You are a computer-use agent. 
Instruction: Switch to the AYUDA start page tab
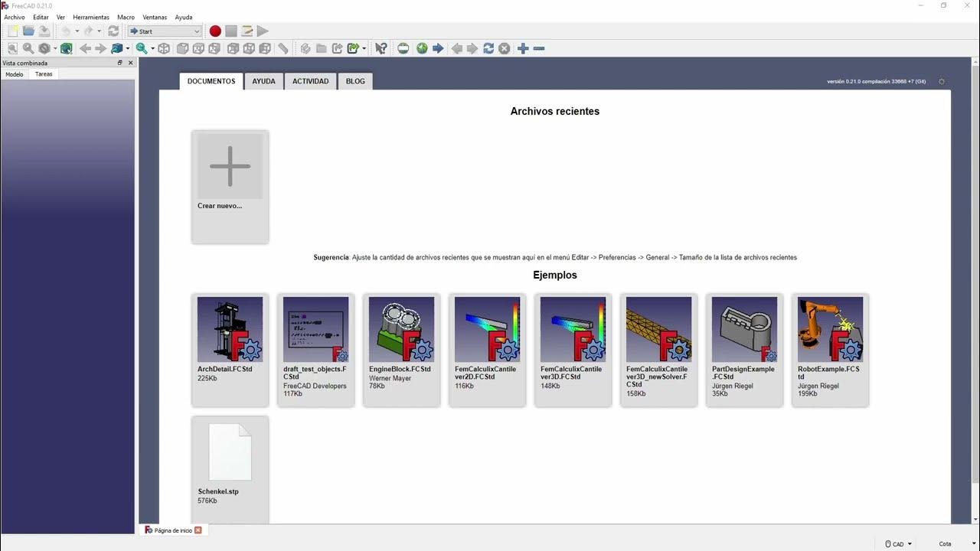(263, 81)
